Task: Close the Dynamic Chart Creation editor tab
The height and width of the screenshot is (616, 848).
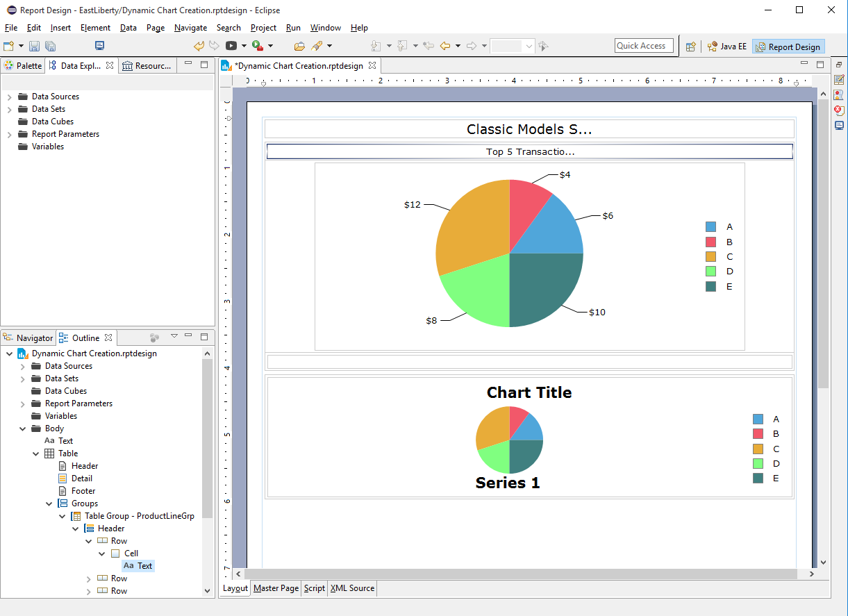Action: (372, 65)
